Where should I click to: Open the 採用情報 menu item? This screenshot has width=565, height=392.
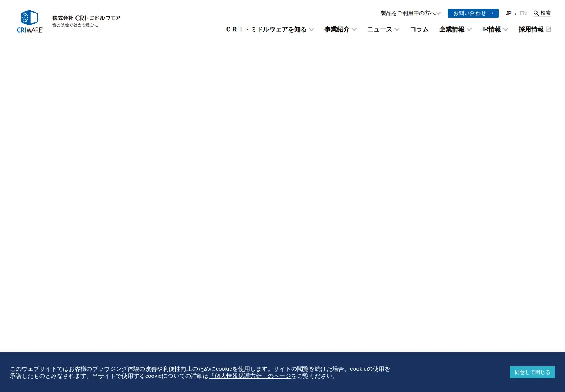tap(531, 29)
